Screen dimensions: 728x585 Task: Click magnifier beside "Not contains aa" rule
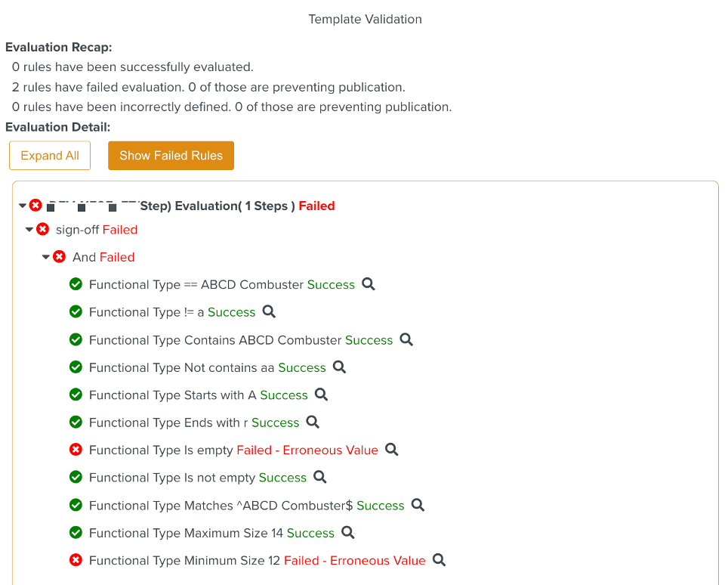pos(340,367)
